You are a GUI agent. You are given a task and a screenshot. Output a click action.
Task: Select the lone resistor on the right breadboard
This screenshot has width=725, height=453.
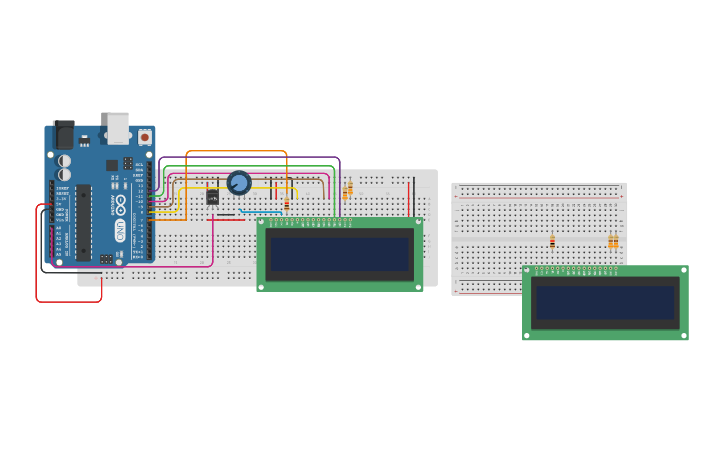click(x=552, y=241)
